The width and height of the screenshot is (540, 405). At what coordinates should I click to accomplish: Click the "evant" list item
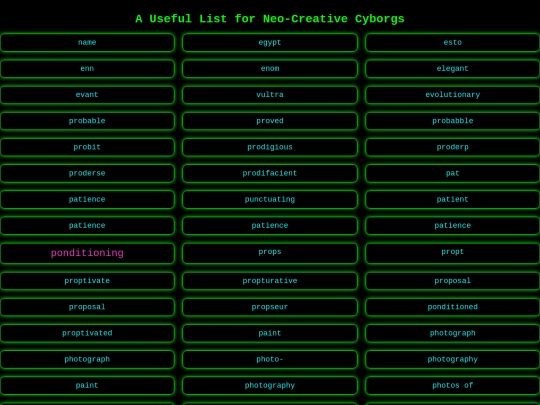click(87, 95)
